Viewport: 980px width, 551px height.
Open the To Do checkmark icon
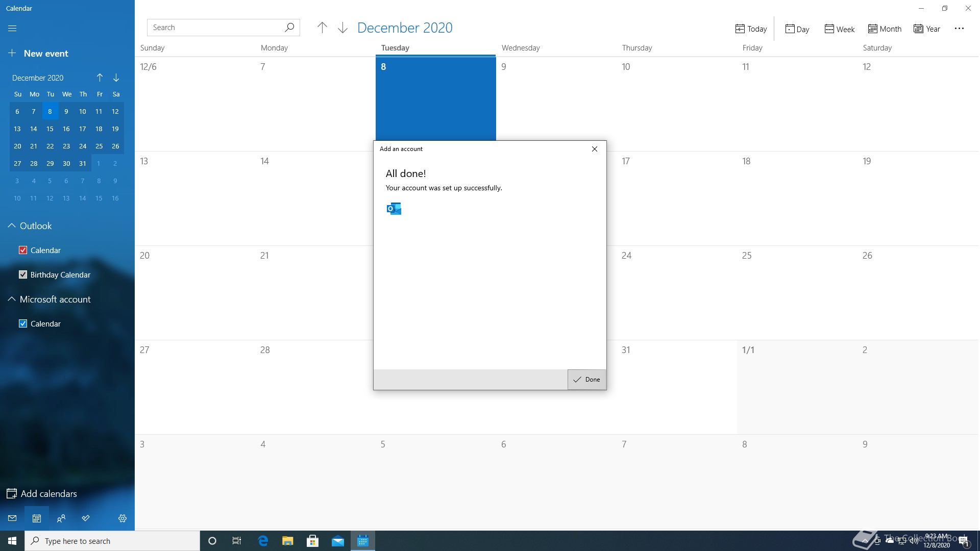(x=86, y=518)
